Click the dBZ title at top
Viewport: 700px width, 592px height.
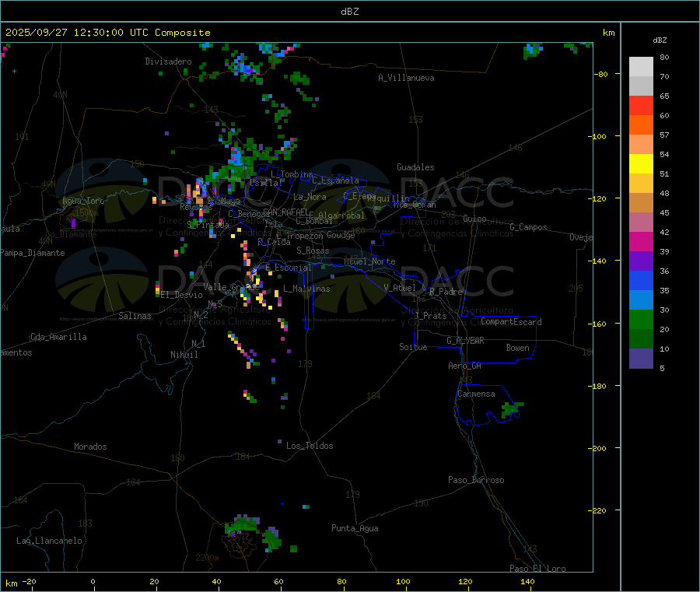pos(349,12)
